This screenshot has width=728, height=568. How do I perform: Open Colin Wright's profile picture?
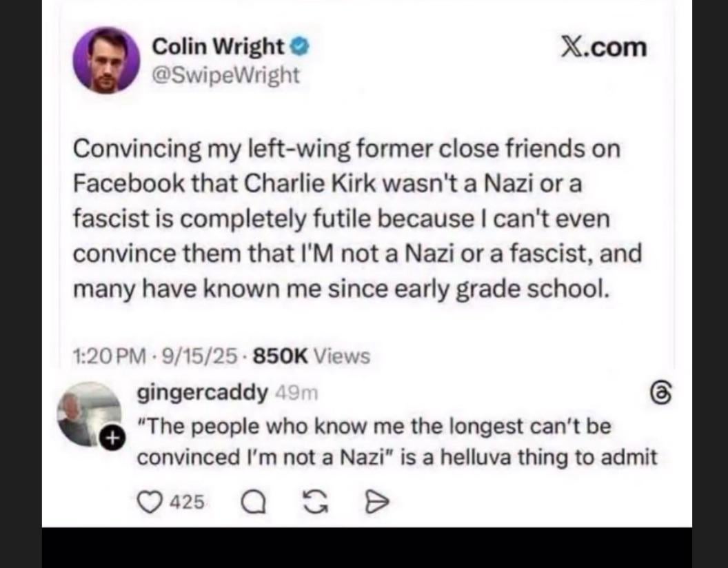pyautogui.click(x=106, y=60)
